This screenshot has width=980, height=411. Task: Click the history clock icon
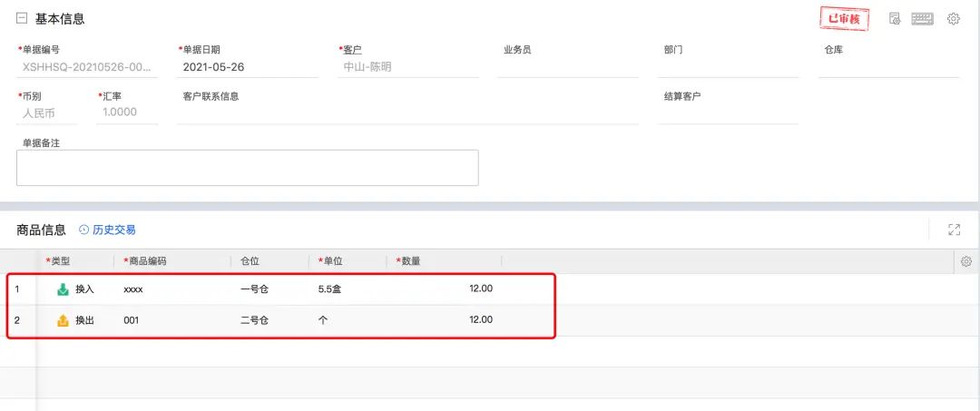coord(84,230)
